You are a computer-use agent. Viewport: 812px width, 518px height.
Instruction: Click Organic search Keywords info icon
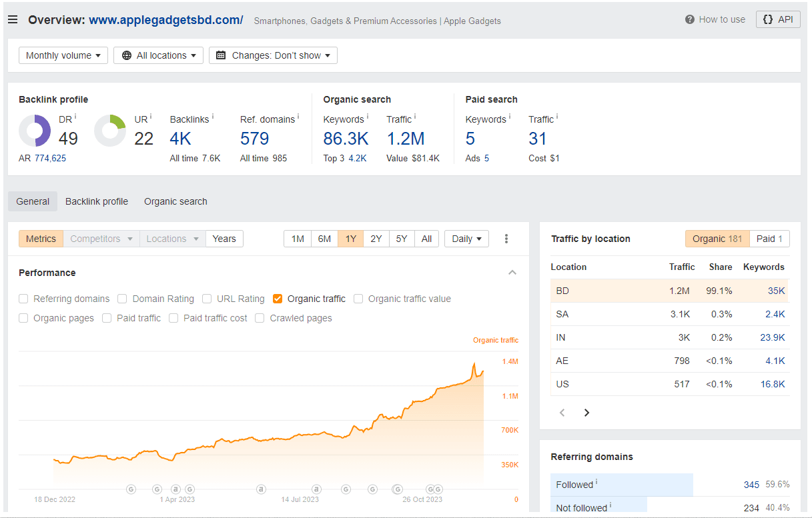point(368,117)
